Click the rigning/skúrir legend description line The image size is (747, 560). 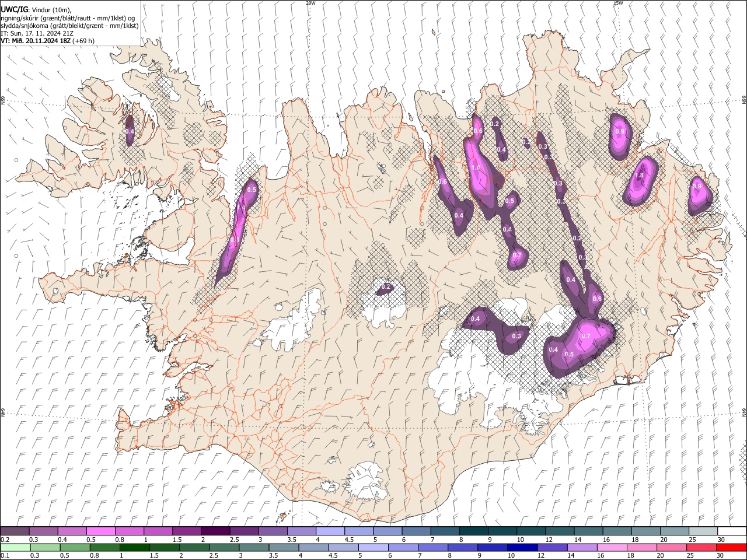68,18
